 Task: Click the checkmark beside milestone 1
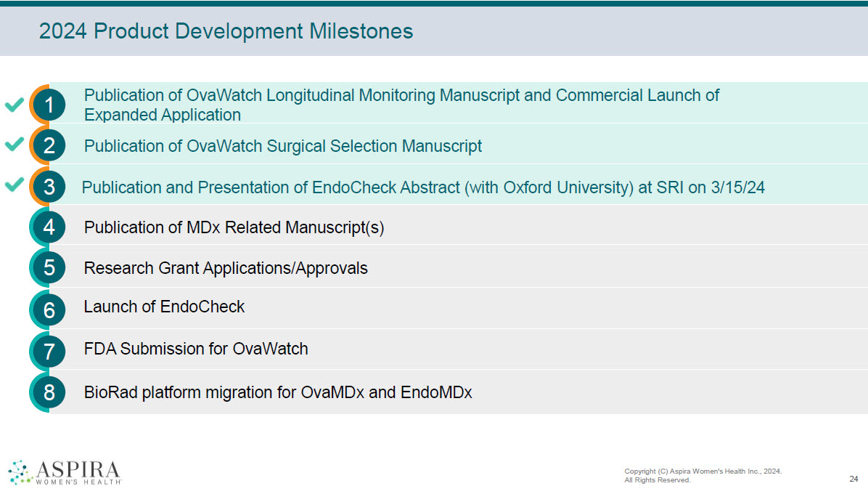(x=15, y=104)
